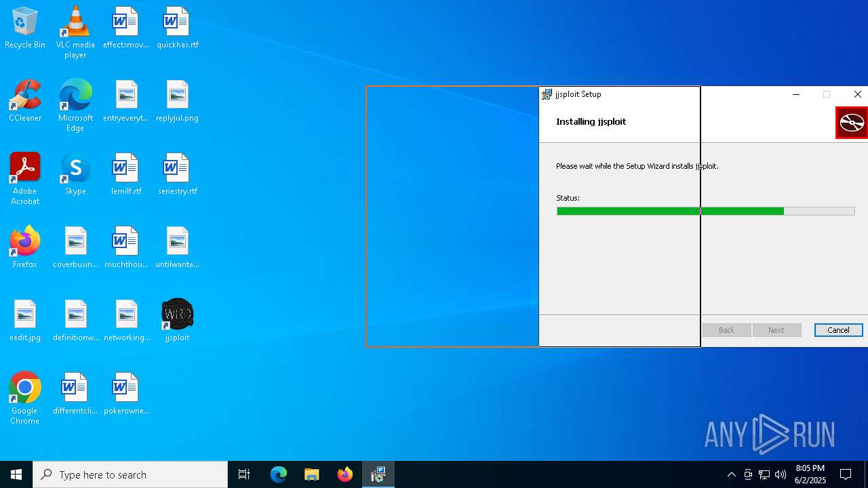This screenshot has width=868, height=488.
Task: Click the disabled Next button
Action: (776, 330)
